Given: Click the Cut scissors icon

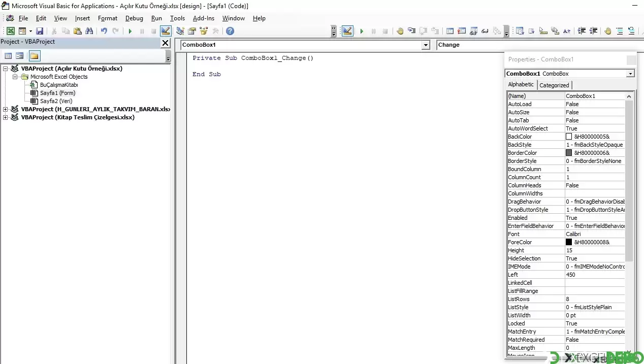Looking at the screenshot, I should pyautogui.click(x=54, y=31).
